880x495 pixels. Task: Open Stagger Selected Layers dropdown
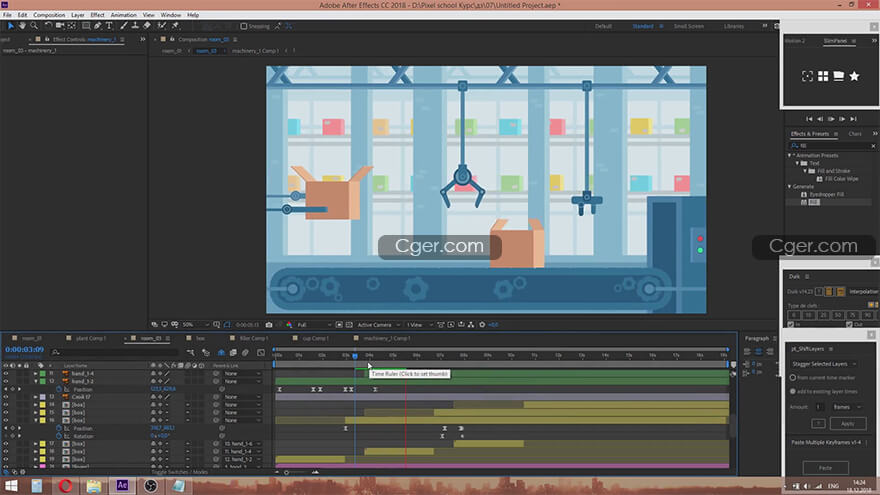click(824, 364)
